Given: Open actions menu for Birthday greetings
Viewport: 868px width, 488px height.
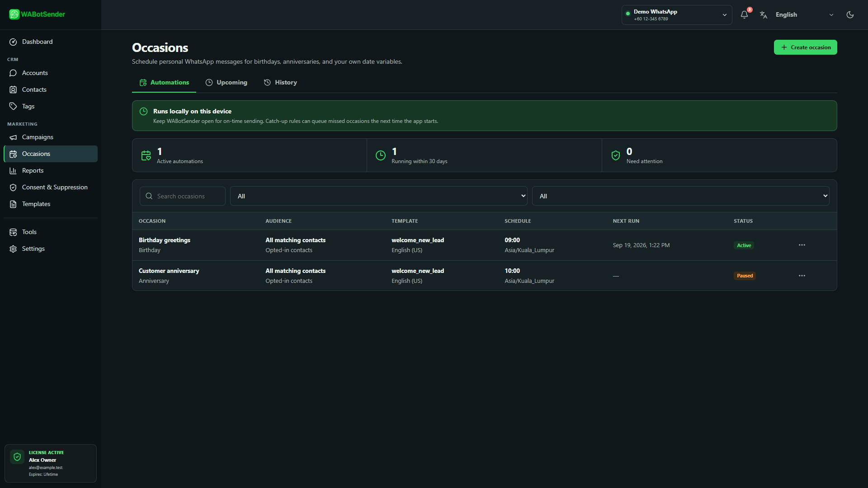Looking at the screenshot, I should tap(802, 245).
